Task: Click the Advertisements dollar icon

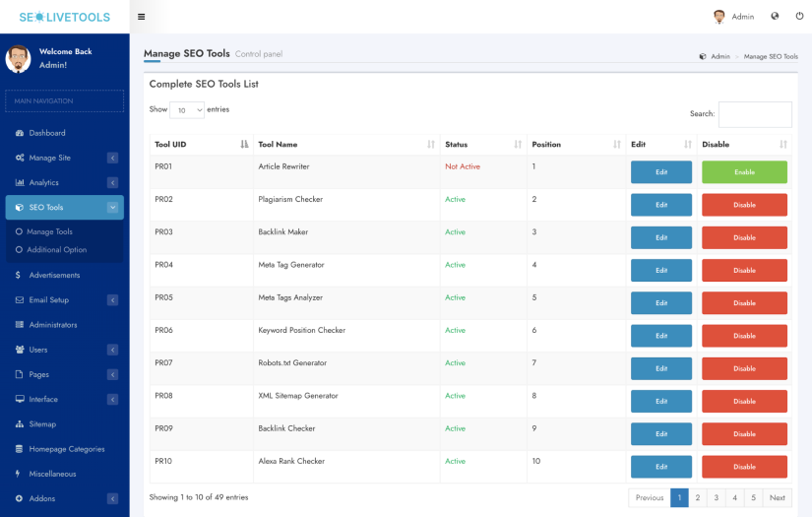Action: [x=18, y=275]
